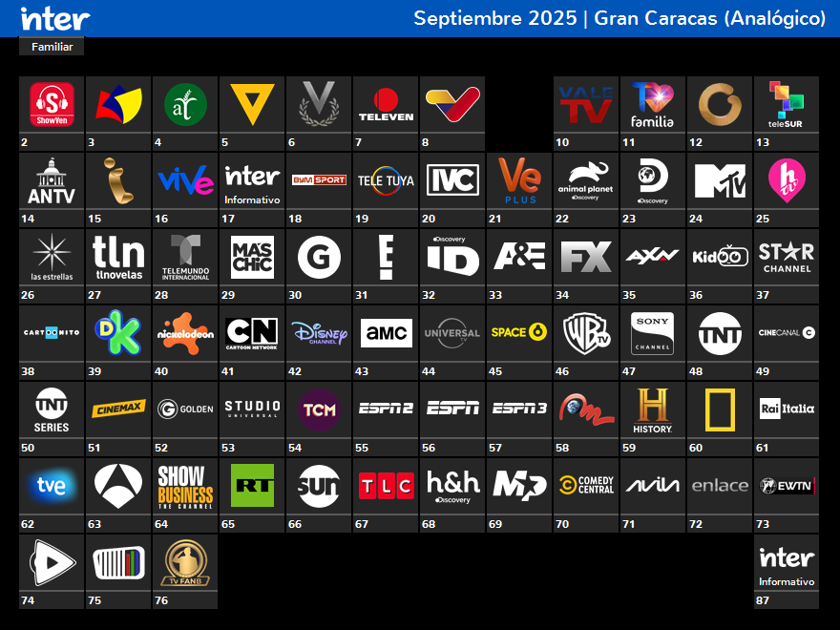Click the ShowVen channel 2 logo
The width and height of the screenshot is (840, 630).
(52, 104)
